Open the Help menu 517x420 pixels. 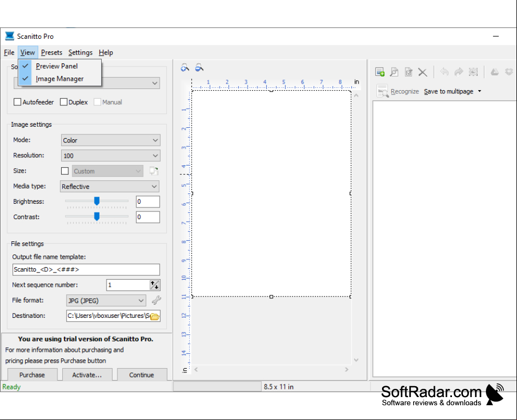point(106,52)
